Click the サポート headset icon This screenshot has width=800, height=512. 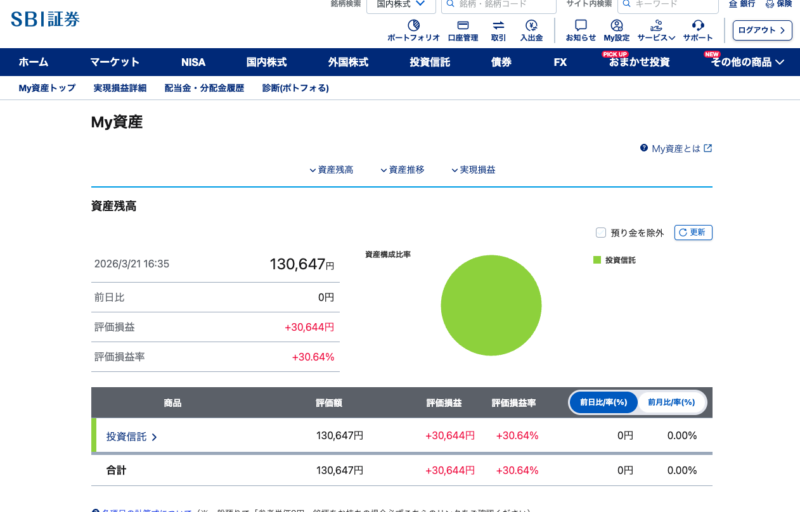pos(698,25)
